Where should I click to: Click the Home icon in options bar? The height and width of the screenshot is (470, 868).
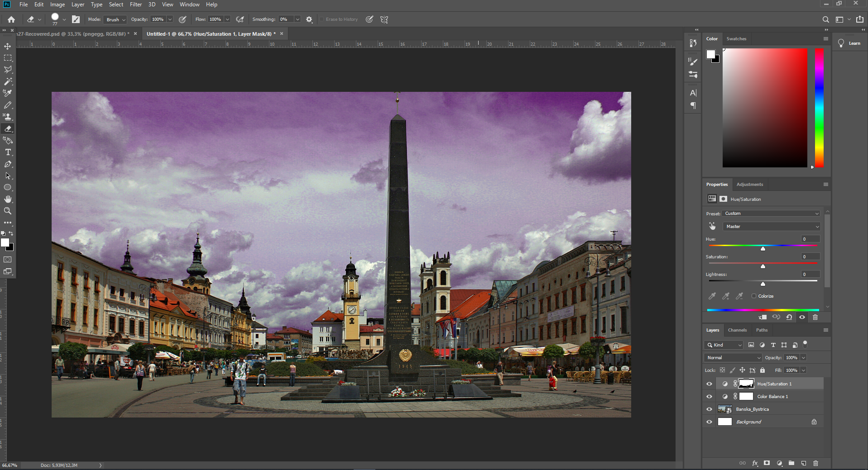coord(11,19)
